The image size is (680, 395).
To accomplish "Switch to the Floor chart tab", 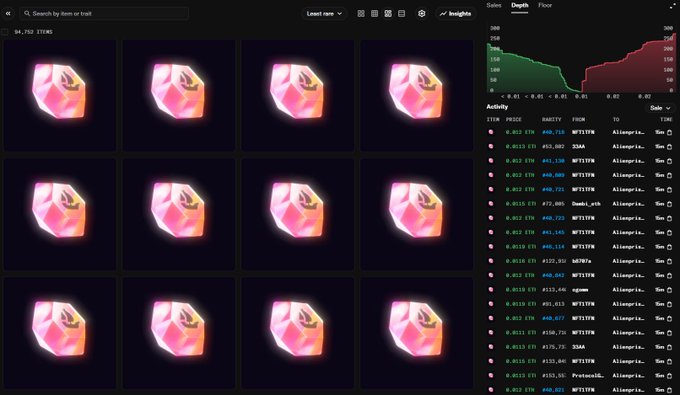I will (x=545, y=5).
